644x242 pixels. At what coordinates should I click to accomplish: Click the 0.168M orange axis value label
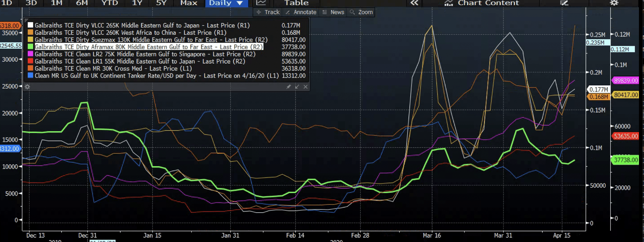tap(598, 97)
